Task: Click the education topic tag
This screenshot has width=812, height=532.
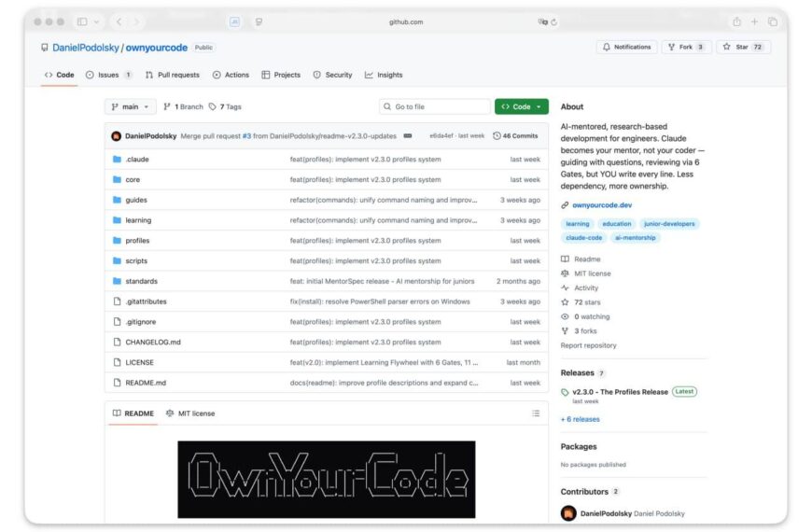Action: tap(616, 224)
